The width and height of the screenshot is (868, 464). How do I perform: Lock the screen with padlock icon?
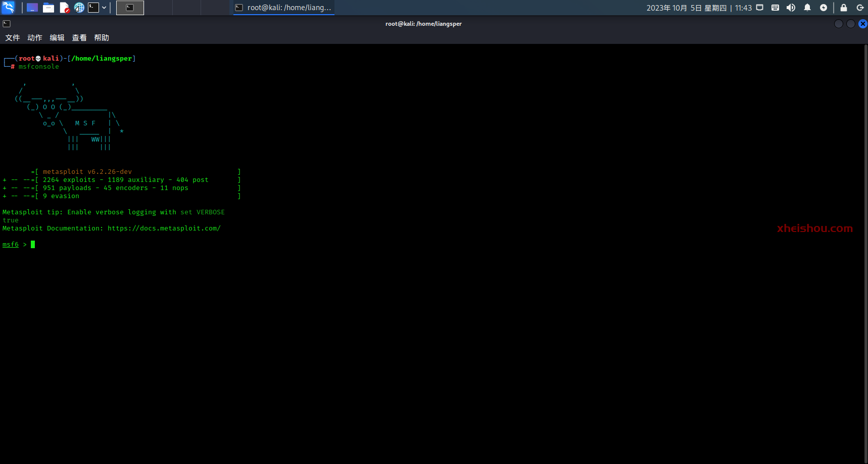(x=844, y=8)
